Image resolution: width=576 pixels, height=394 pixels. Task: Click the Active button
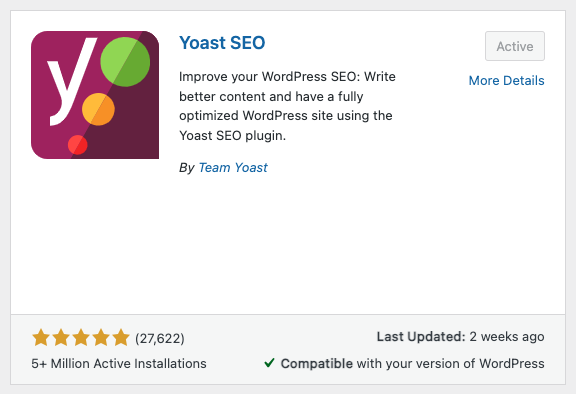[x=515, y=46]
